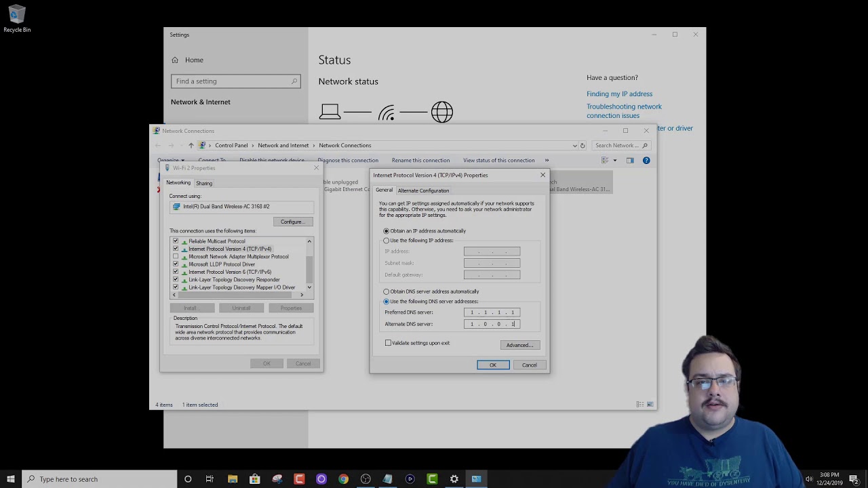Cancel the IPv4 Properties dialog
The width and height of the screenshot is (868, 488).
point(530,365)
